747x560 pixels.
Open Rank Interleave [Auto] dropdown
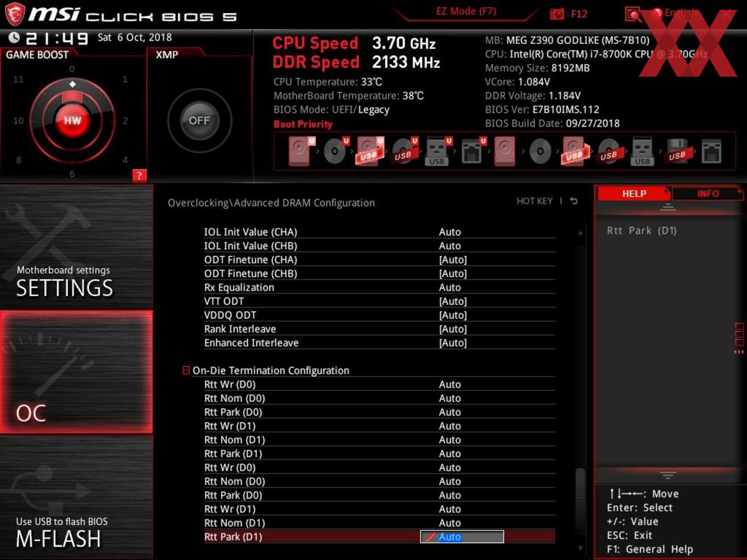click(453, 329)
